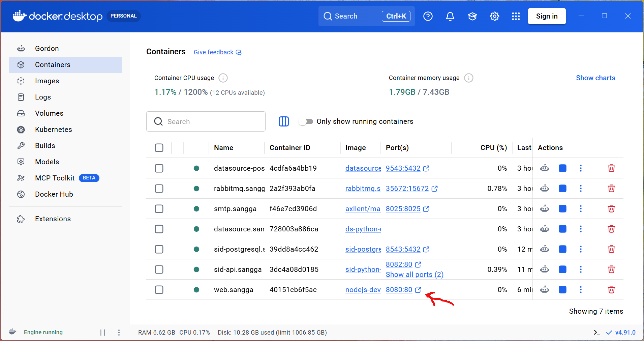Screen dimensions: 644x341
Task: Click the column-layout manage columns icon
Action: (284, 121)
